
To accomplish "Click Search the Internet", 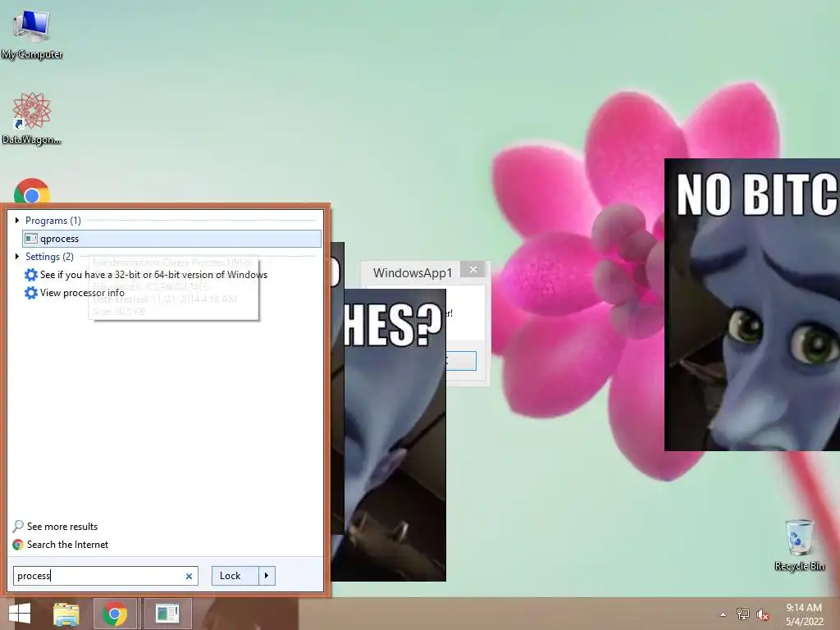I will point(67,545).
